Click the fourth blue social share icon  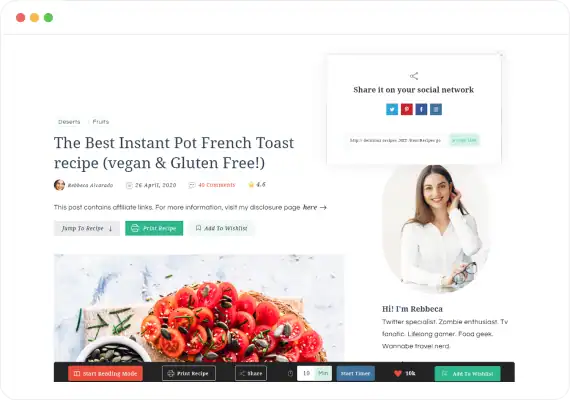tap(436, 109)
